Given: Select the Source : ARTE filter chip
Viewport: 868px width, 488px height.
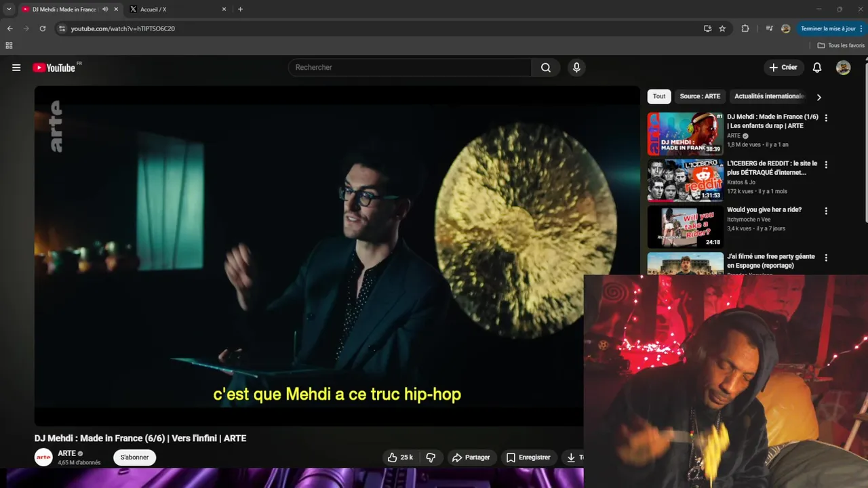Looking at the screenshot, I should point(700,96).
